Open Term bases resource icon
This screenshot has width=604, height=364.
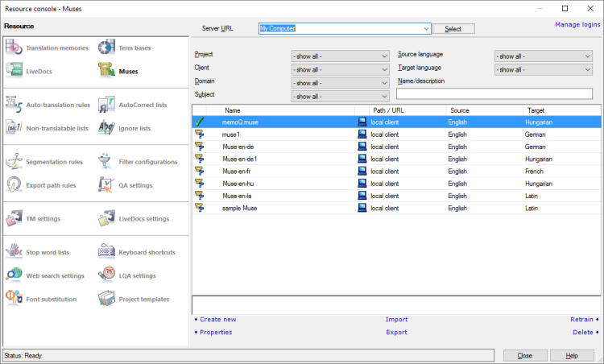pyautogui.click(x=106, y=48)
